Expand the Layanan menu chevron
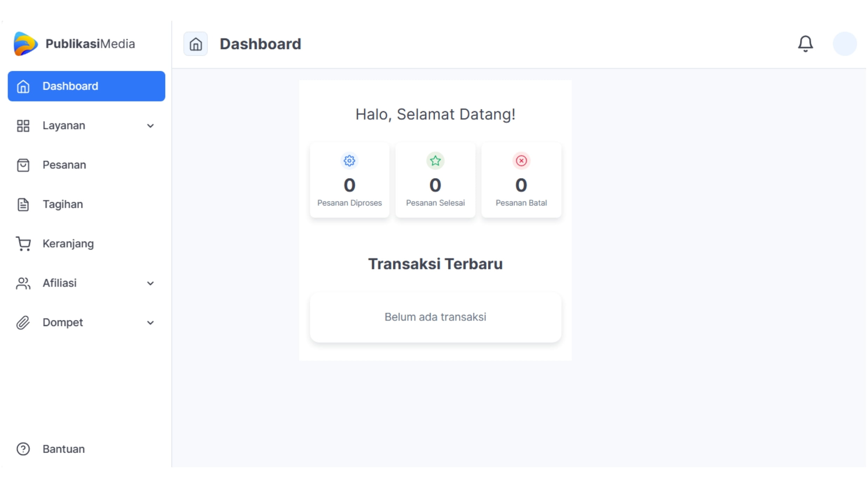Viewport: 868px width, 488px height. pos(150,126)
